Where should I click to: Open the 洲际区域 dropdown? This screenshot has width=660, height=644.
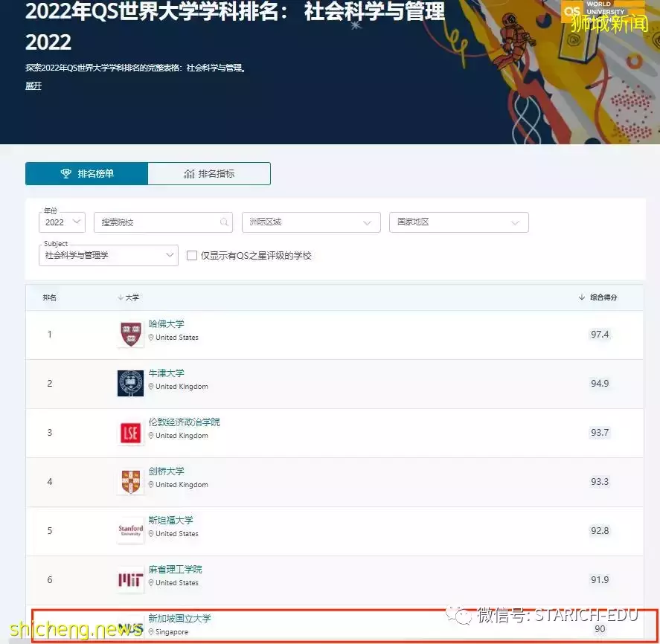pyautogui.click(x=310, y=222)
